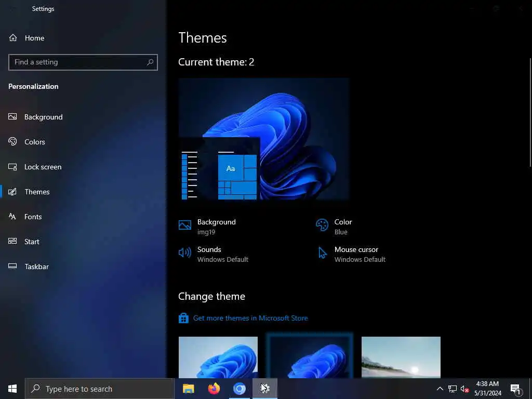Show hidden system tray icons
Viewport: 532px width, 399px height.
[440, 389]
